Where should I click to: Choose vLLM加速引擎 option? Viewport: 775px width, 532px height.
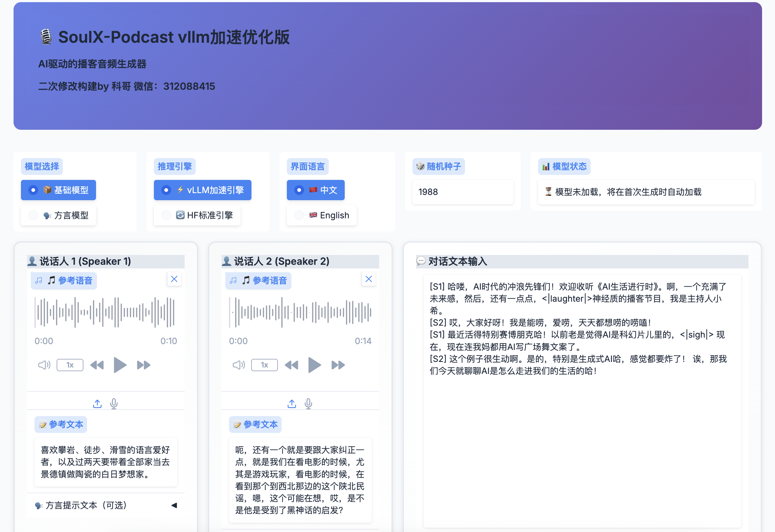click(x=202, y=190)
